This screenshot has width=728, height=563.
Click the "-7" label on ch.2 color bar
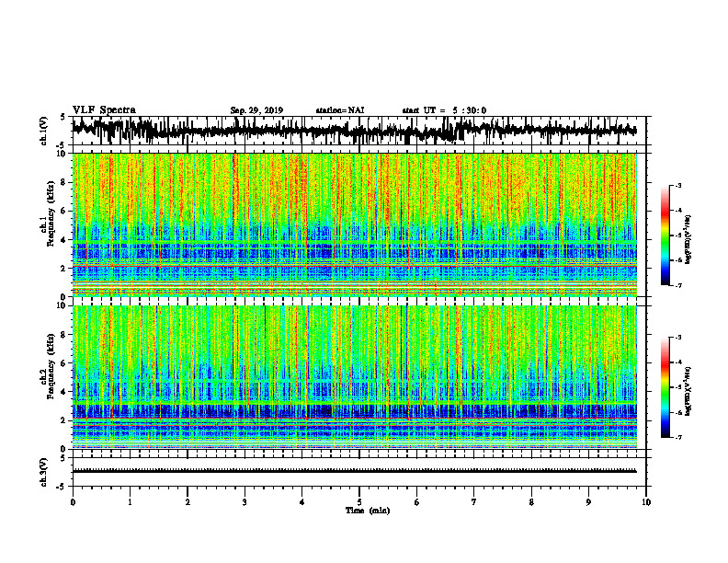coord(677,438)
